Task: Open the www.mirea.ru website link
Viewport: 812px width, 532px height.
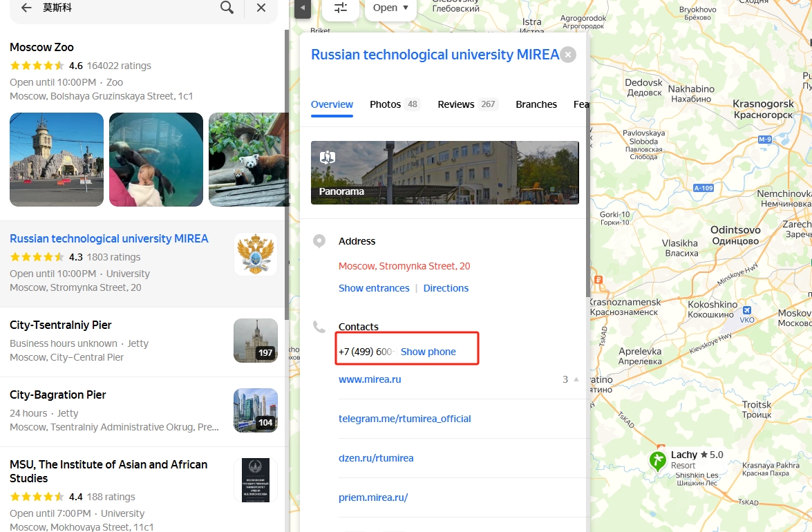Action: click(370, 379)
